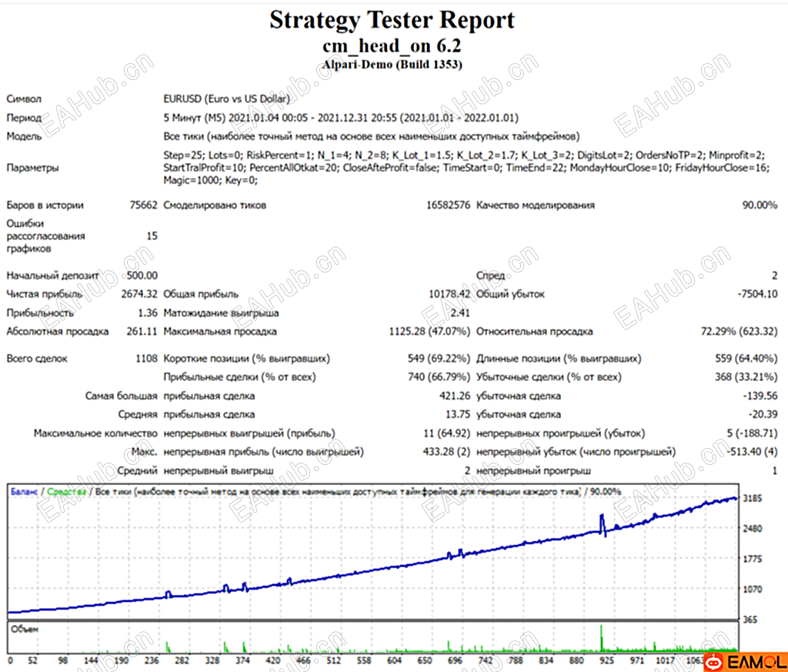Click the net profit value "2674.32"
788x672 pixels.
click(139, 294)
